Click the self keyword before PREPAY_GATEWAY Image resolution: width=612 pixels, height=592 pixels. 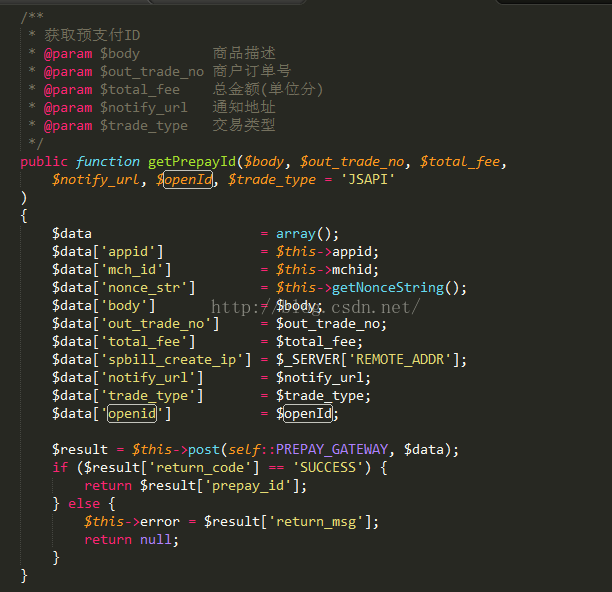click(244, 449)
